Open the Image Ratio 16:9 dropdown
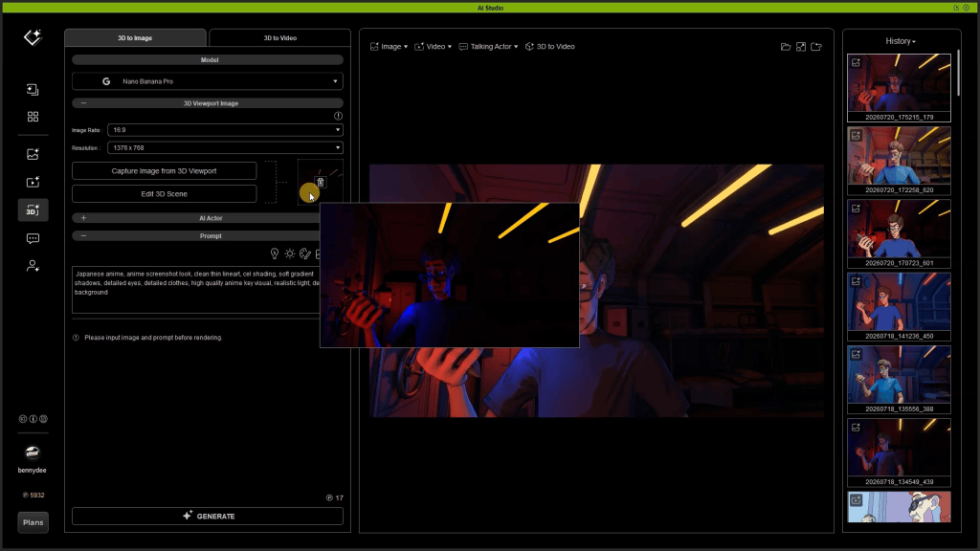 225,130
